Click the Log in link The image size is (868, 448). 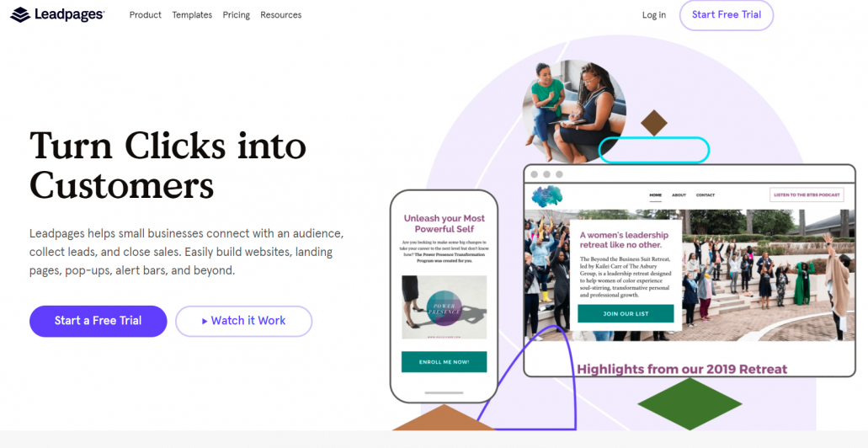pyautogui.click(x=654, y=15)
